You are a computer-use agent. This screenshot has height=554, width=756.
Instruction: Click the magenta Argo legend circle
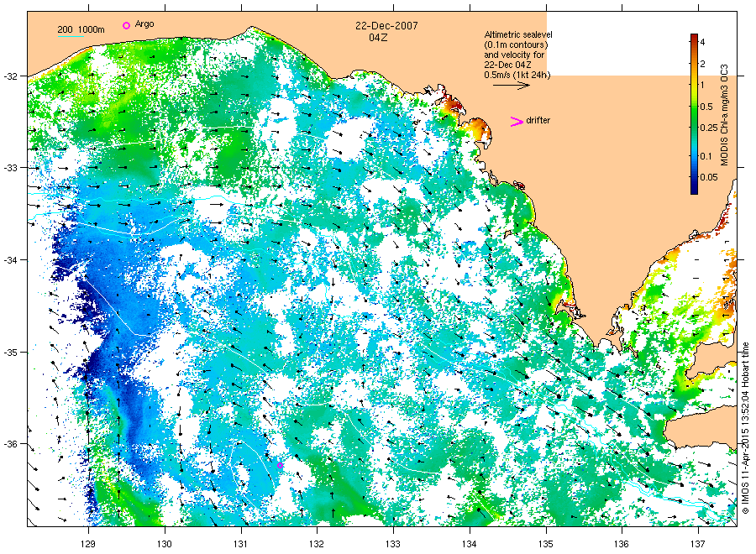[x=126, y=25]
